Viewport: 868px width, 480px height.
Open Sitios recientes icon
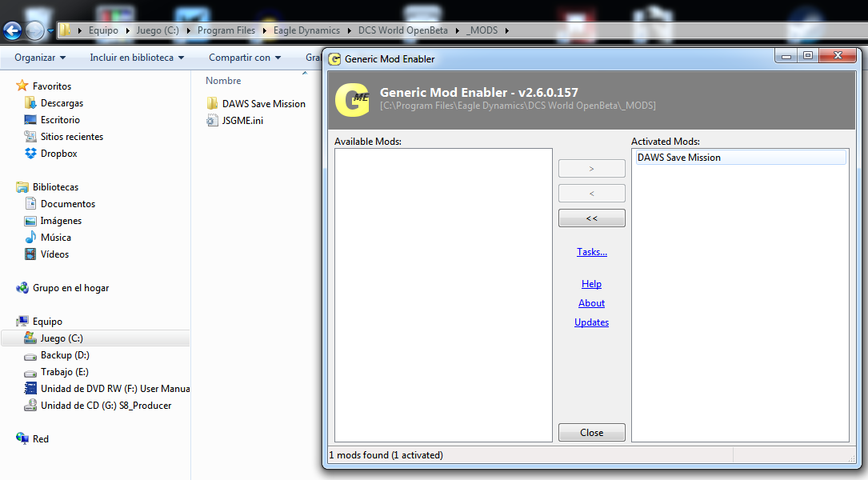click(30, 136)
